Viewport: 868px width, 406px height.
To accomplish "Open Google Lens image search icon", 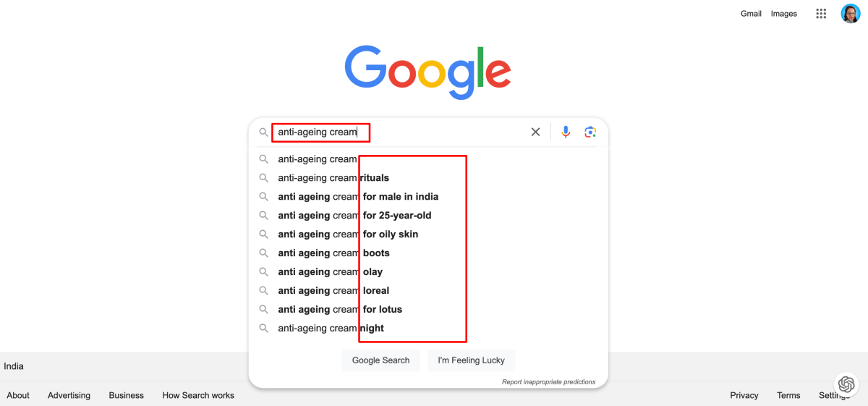I will click(590, 132).
